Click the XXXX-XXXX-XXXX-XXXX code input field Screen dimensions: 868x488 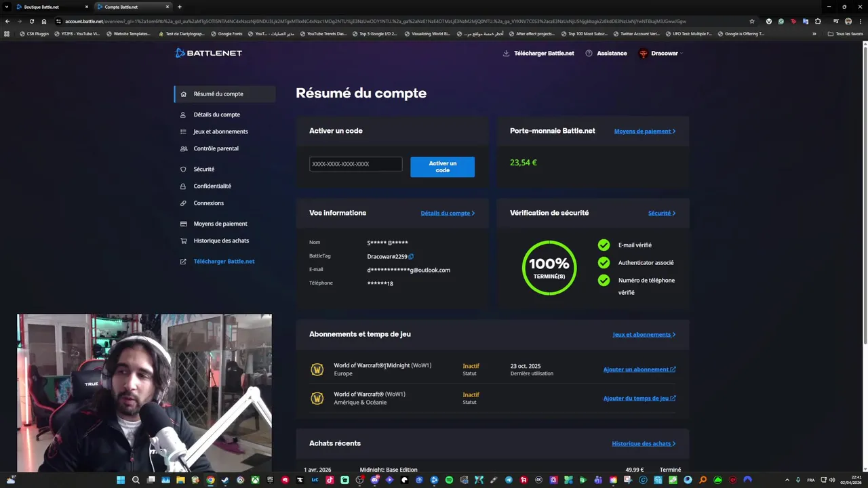point(355,164)
